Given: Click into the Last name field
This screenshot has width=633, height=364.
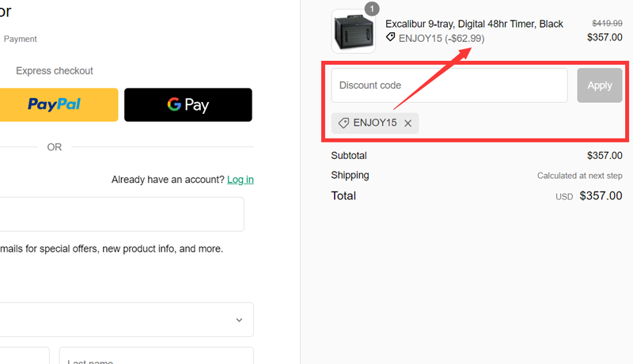Looking at the screenshot, I should pos(156,358).
